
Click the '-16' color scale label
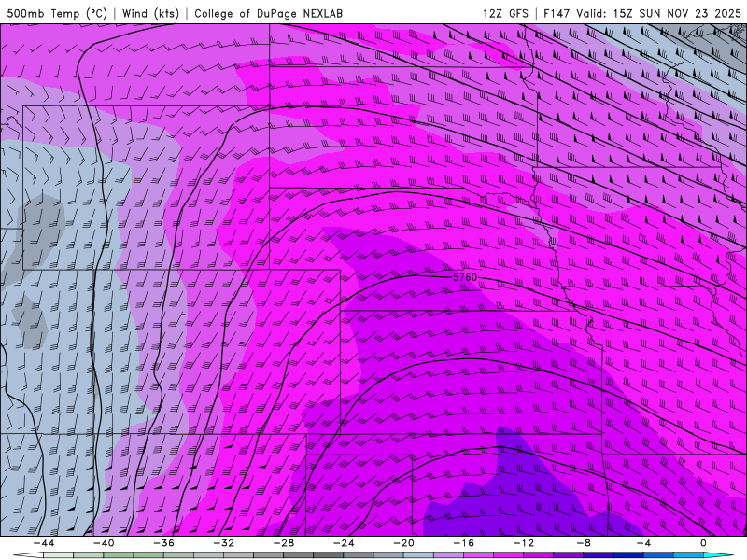point(464,543)
